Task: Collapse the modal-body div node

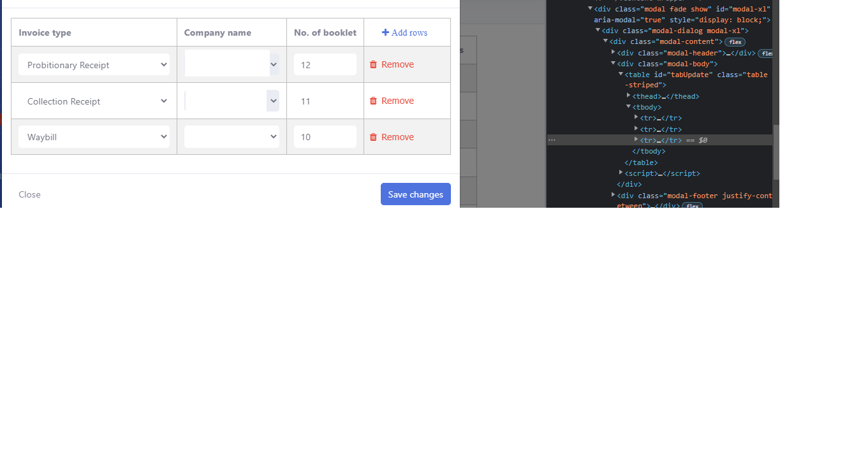Action: click(614, 63)
